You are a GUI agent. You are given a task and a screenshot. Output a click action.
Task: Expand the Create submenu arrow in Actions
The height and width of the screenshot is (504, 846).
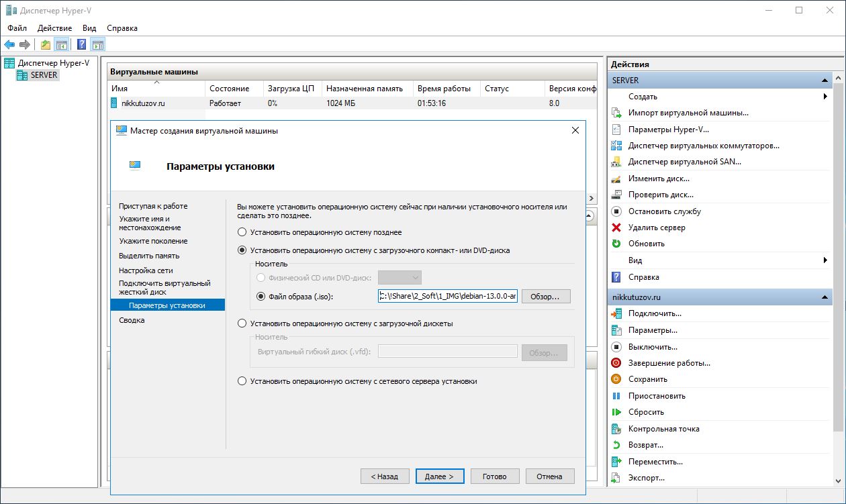click(x=825, y=97)
